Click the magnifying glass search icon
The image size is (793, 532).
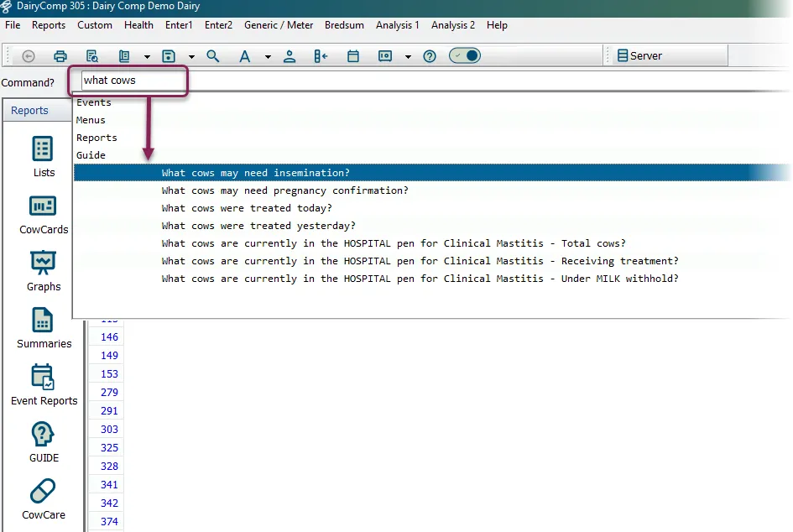(x=213, y=56)
